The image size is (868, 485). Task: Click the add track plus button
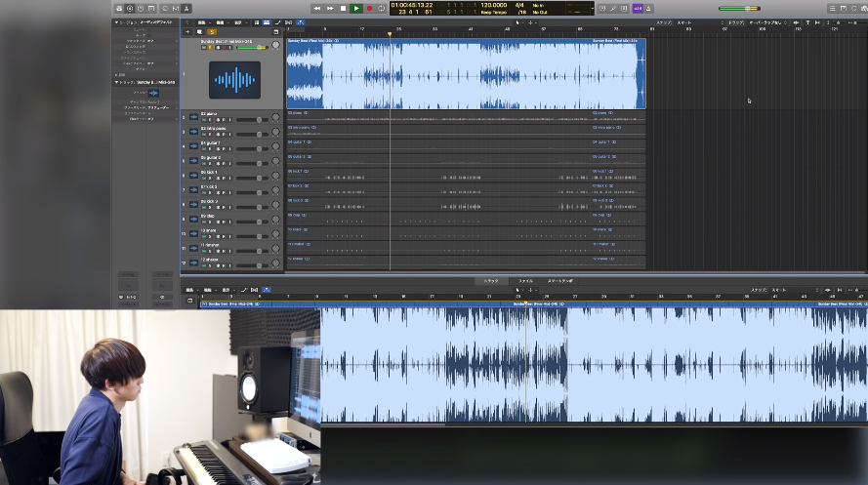click(187, 31)
